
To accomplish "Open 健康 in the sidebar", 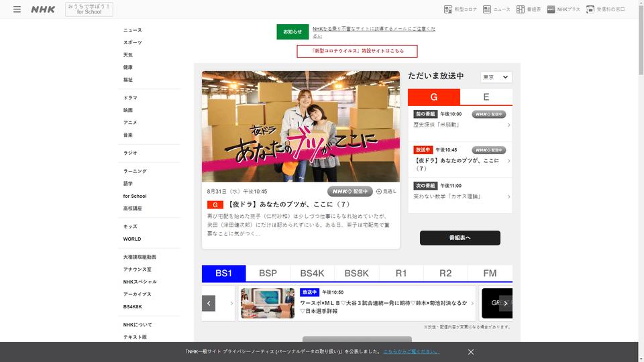I will coord(127,67).
